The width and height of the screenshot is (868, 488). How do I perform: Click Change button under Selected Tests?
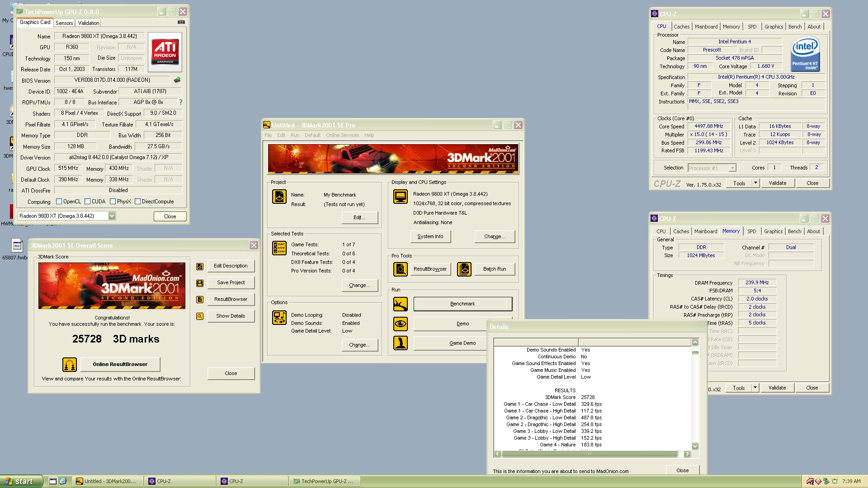(x=359, y=285)
